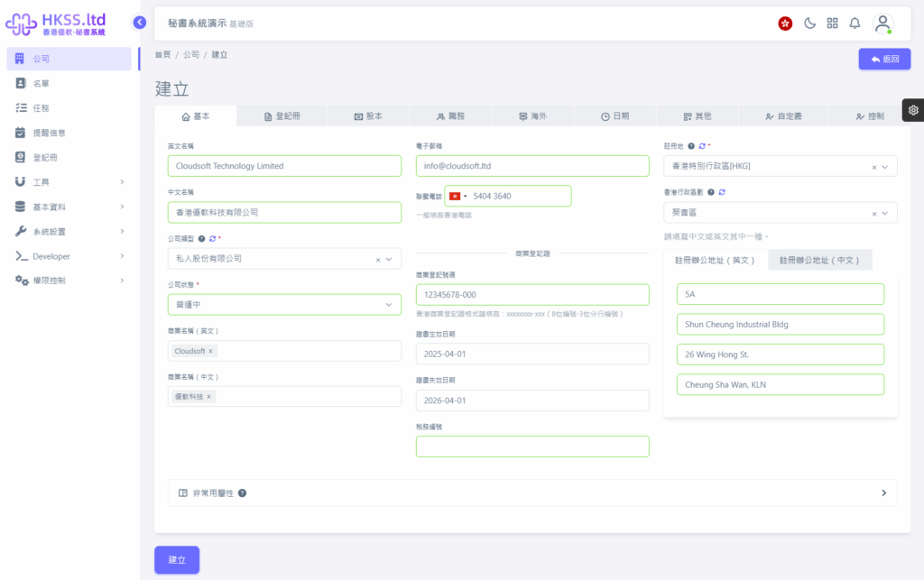This screenshot has width=924, height=580.
Task: Clear the 公司類型 selection
Action: tap(378, 260)
